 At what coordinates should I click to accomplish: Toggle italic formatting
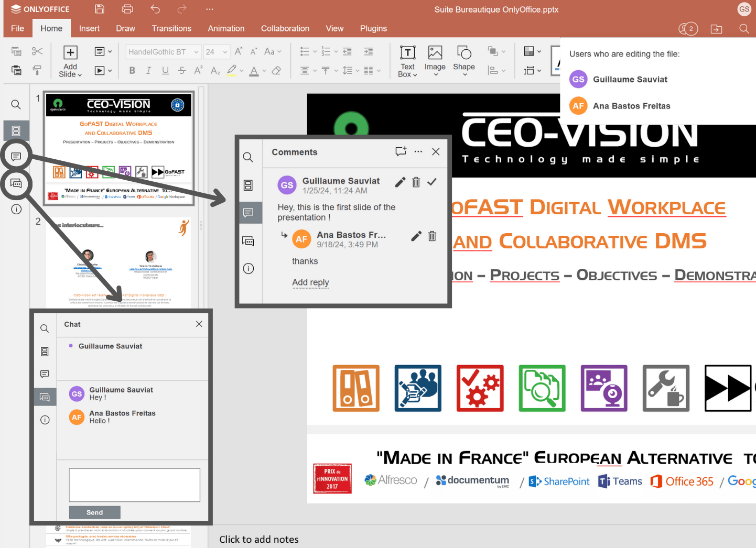click(148, 71)
